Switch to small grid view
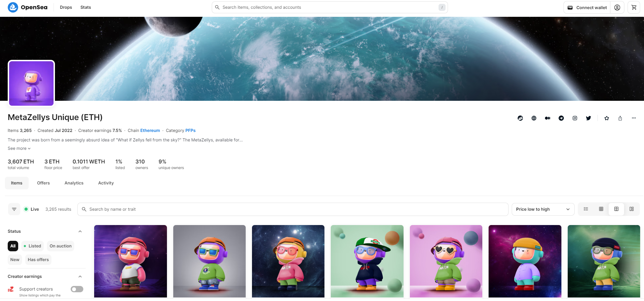This screenshot has height=301, width=644. [x=601, y=209]
